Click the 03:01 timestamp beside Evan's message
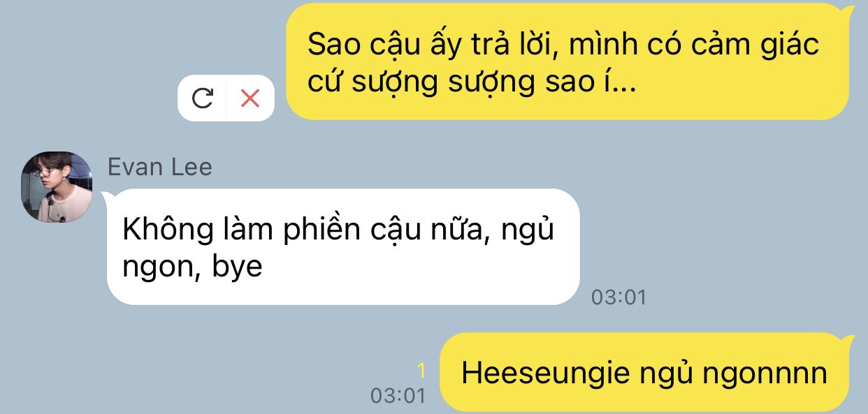This screenshot has height=414, width=868. tap(619, 297)
